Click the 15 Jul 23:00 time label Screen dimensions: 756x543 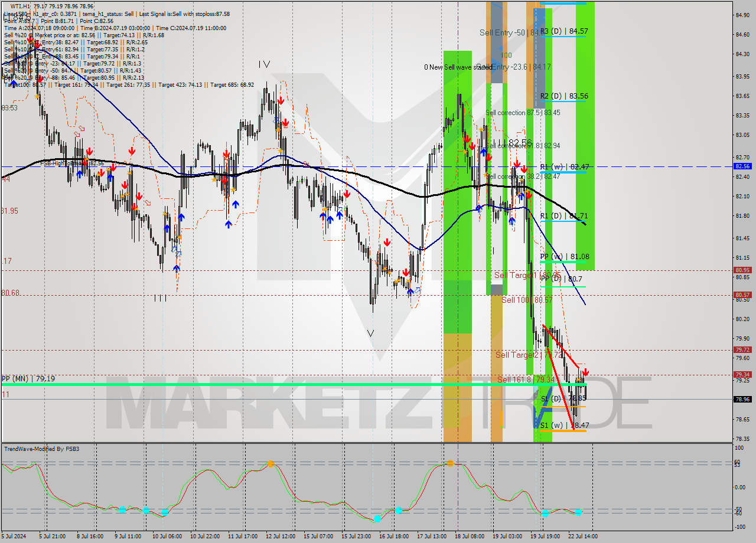tap(356, 537)
